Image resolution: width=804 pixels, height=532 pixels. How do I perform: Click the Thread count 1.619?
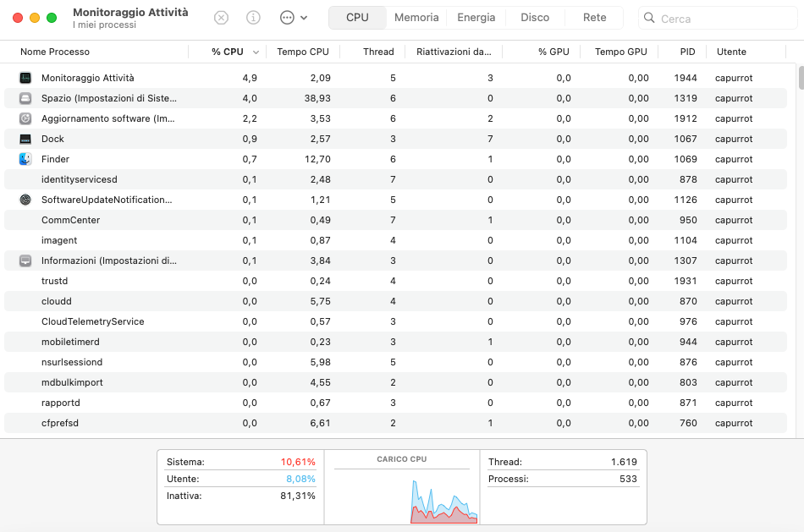point(624,462)
